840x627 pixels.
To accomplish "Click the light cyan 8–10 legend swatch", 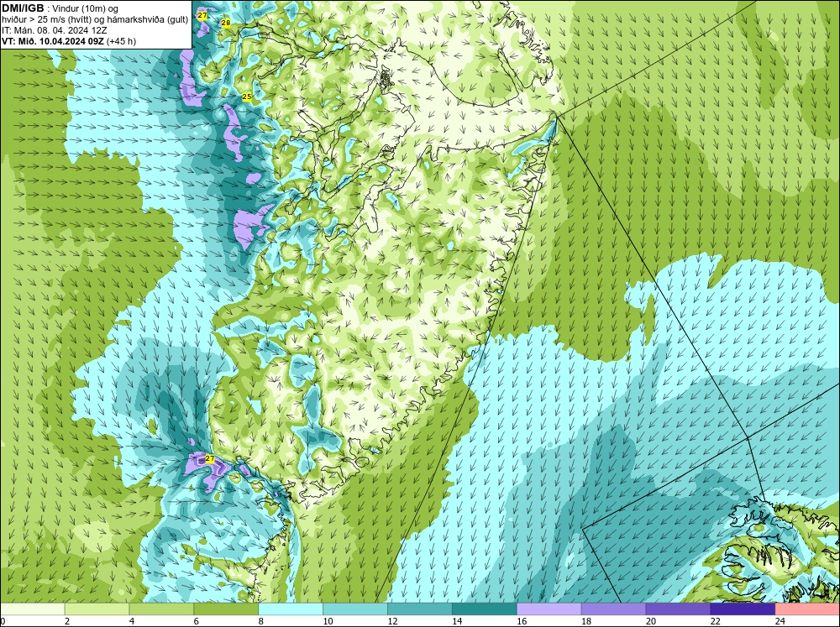I will 291,609.
